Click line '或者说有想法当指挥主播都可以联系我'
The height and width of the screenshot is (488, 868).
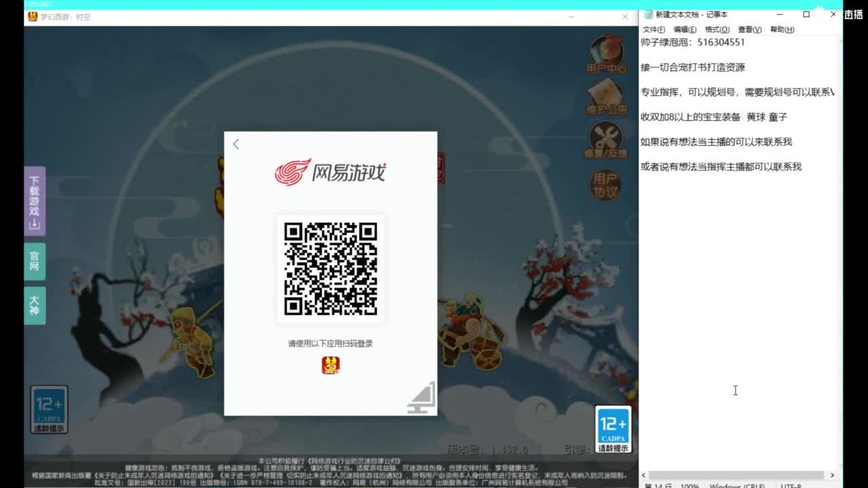[x=721, y=167]
